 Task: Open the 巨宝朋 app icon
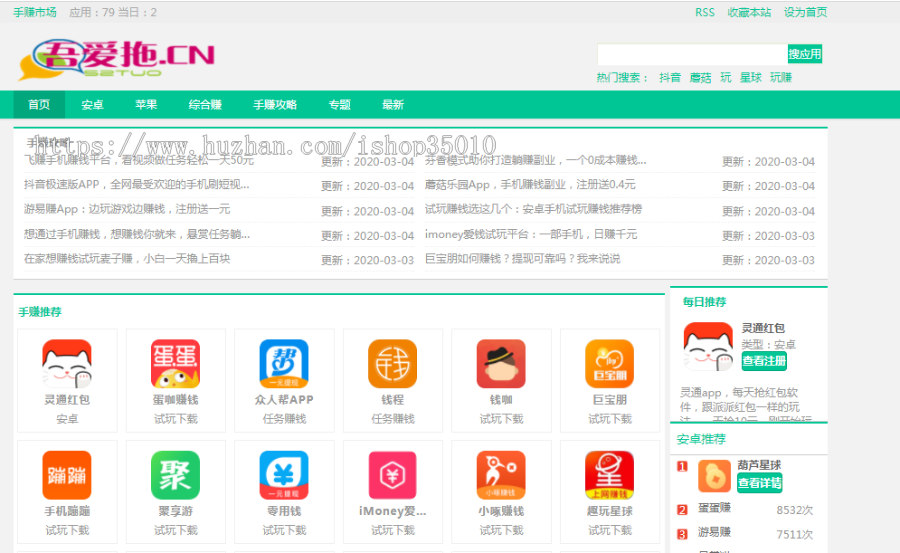pos(609,363)
